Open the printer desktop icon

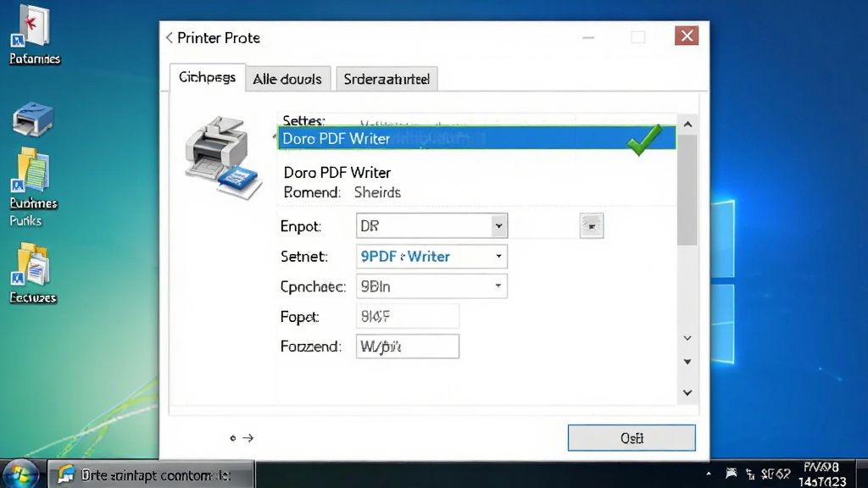(33, 119)
